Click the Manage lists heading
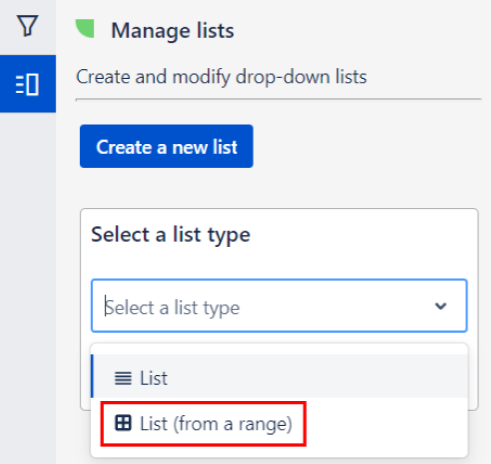Image resolution: width=491 pixels, height=464 pixels. click(172, 31)
